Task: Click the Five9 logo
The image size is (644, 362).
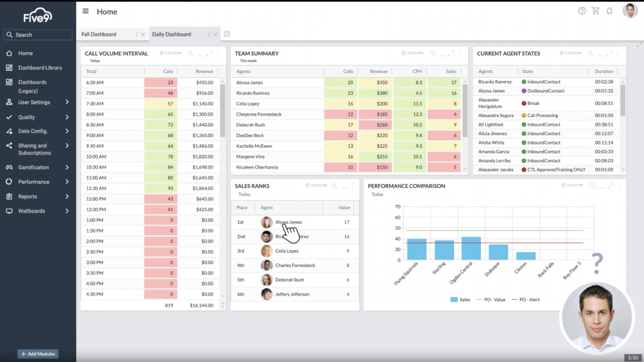Action: coord(37,13)
